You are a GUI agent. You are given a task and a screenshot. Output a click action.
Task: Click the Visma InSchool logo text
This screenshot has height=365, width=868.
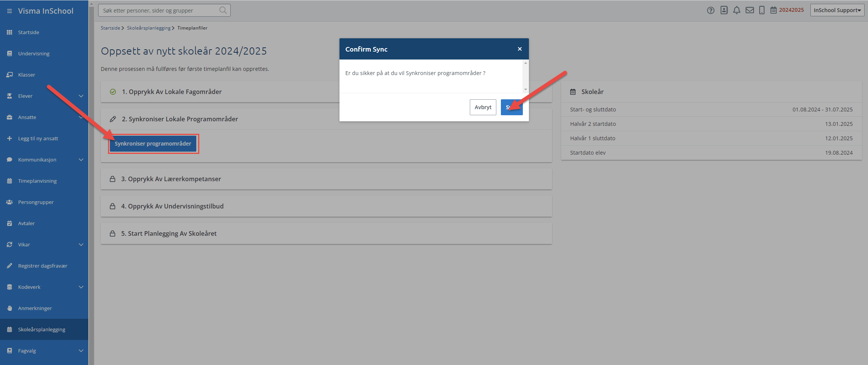coord(46,11)
